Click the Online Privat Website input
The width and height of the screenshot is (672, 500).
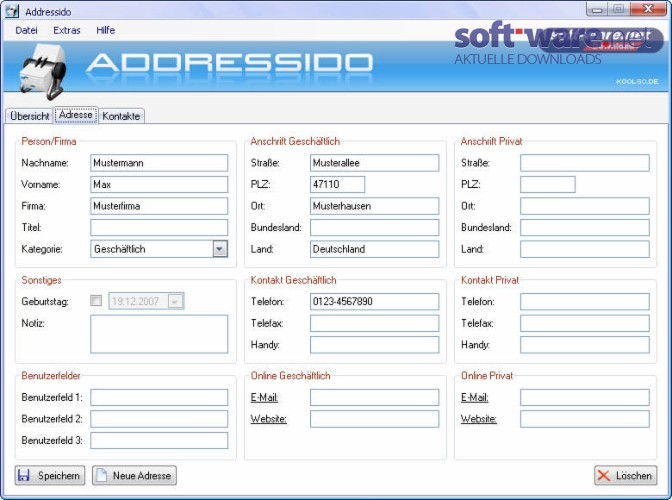point(585,419)
